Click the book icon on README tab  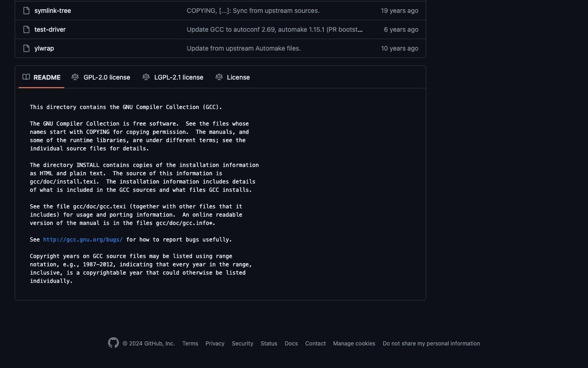tap(26, 77)
